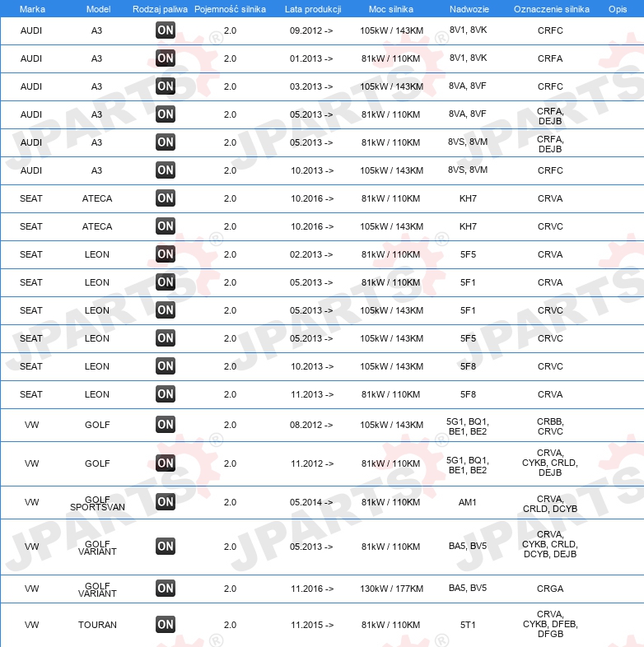Screen dimensions: 644x647
Task: Click the 09.2012 -> production date cell
Action: [311, 30]
